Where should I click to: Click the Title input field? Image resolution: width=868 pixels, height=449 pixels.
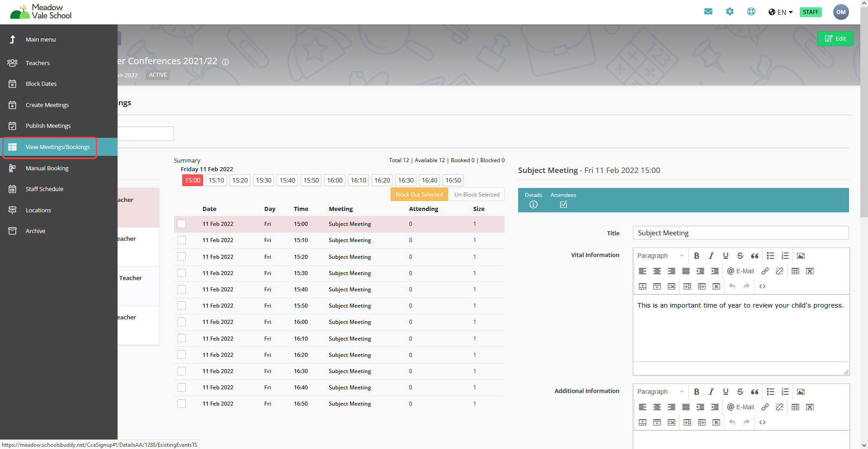tap(741, 233)
